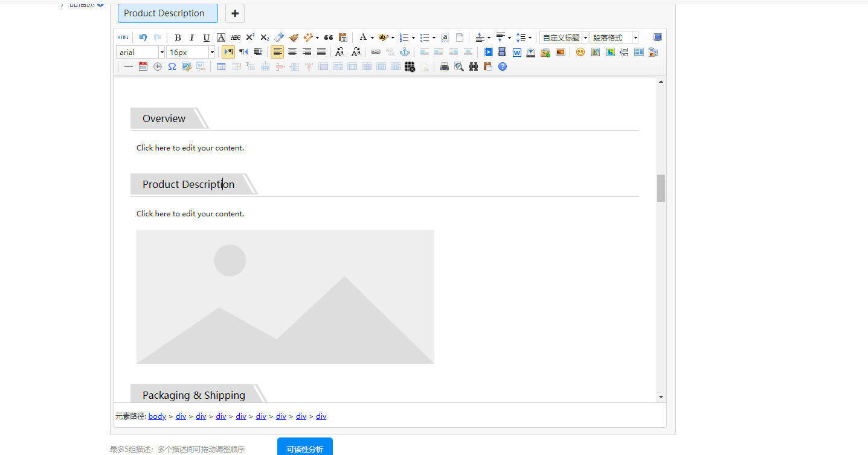The height and width of the screenshot is (455, 868).
Task: Click the 可读性分析 button
Action: 304,448
